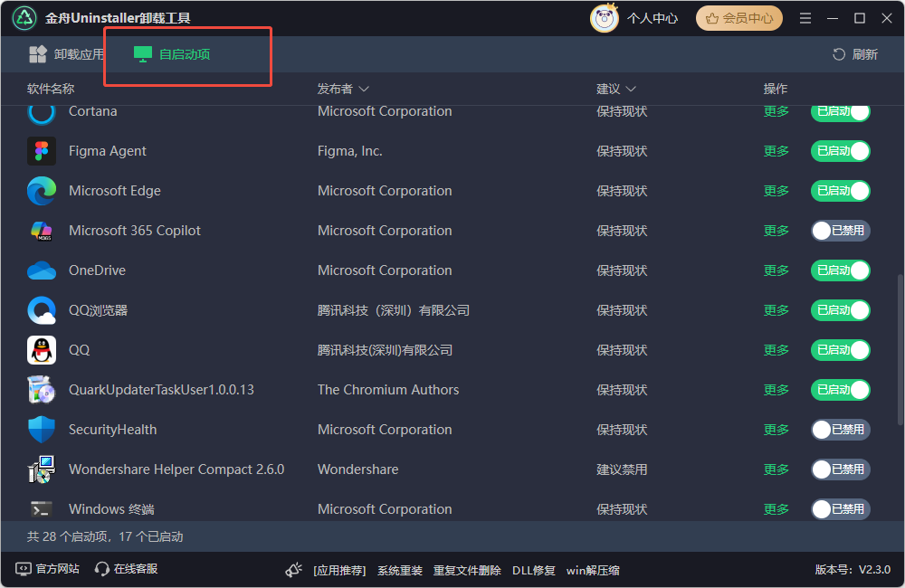
Task: Click the 版本号: V2.3.0 label
Action: coord(853,570)
